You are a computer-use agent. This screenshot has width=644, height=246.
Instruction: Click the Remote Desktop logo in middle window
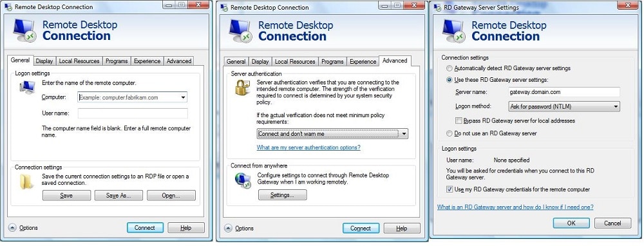click(240, 30)
